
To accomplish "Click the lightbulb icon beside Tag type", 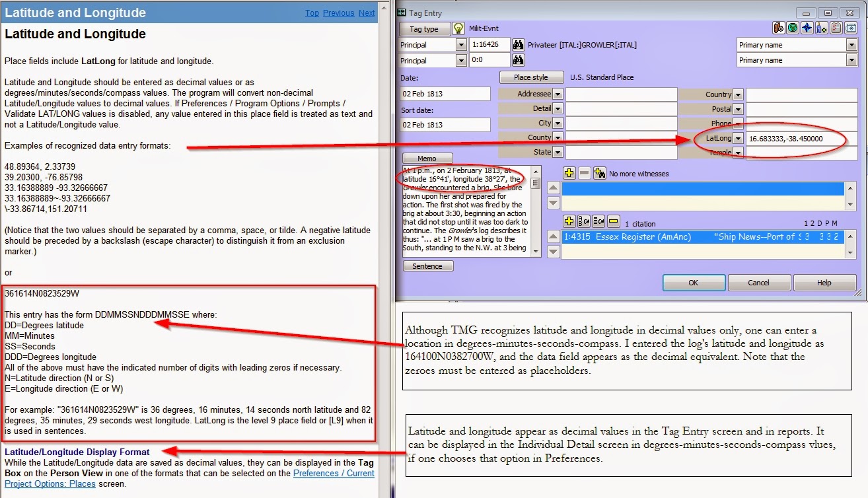I will tap(459, 29).
